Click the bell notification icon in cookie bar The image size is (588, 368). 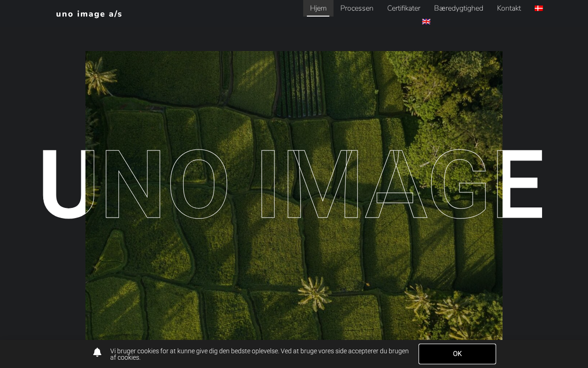[x=97, y=352]
